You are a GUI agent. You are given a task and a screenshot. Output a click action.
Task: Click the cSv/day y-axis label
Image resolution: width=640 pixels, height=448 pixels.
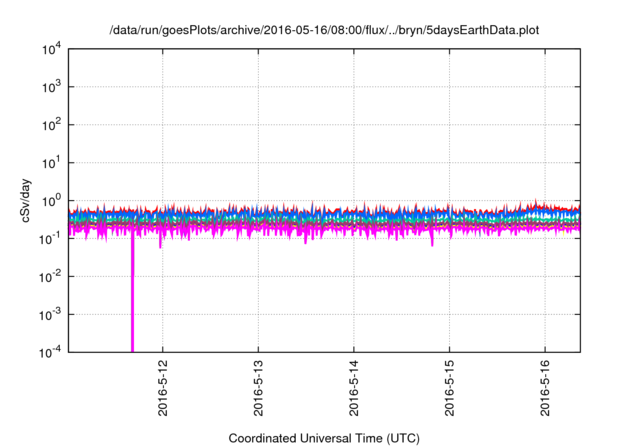(x=26, y=200)
